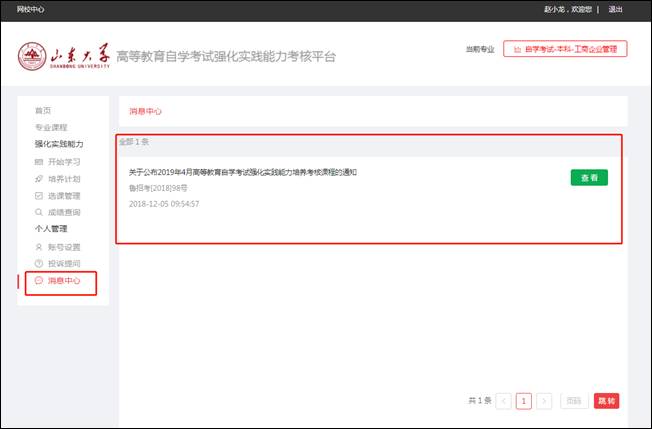Click the 选课管理 checkbox icon

click(39, 195)
